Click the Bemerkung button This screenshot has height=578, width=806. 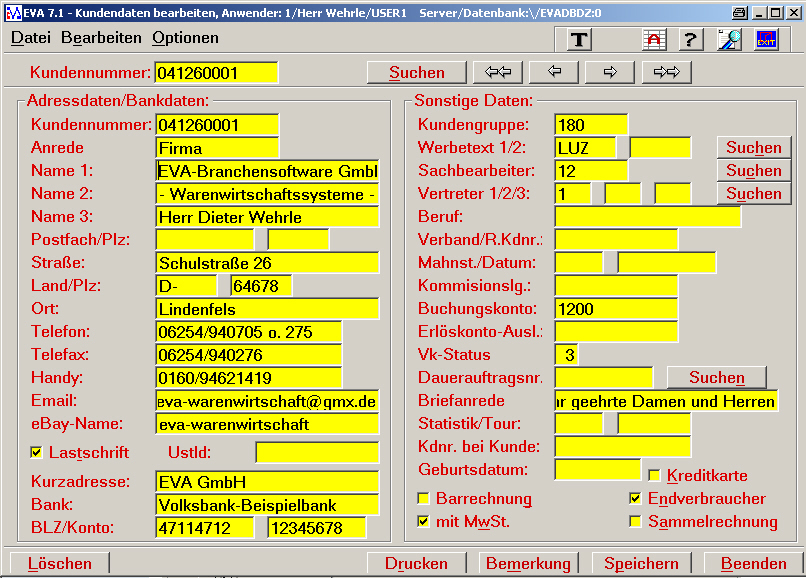pos(528,564)
